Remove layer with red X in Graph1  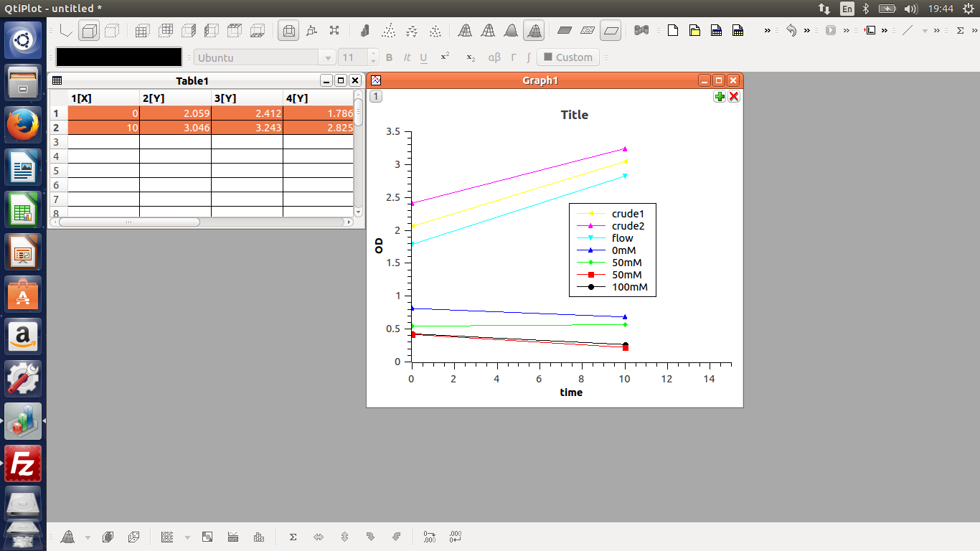(x=734, y=96)
